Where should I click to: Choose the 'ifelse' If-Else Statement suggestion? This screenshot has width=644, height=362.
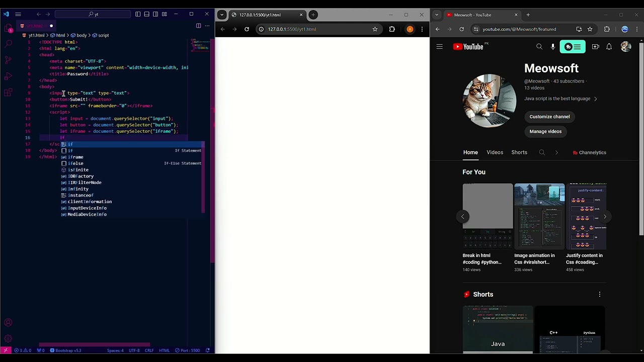click(131, 163)
